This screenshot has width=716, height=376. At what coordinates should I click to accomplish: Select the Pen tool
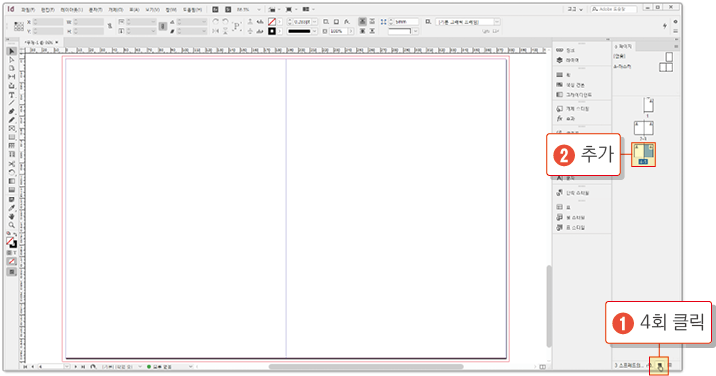12,111
